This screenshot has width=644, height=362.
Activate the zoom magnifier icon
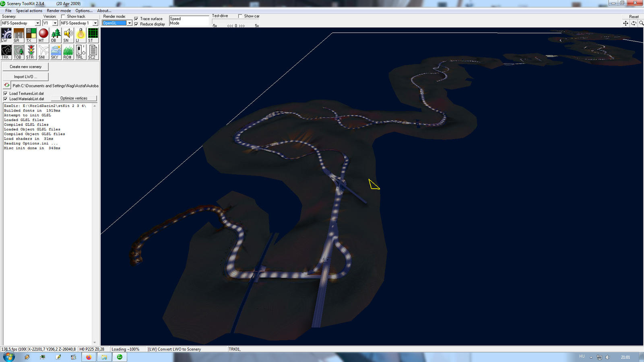(x=641, y=23)
